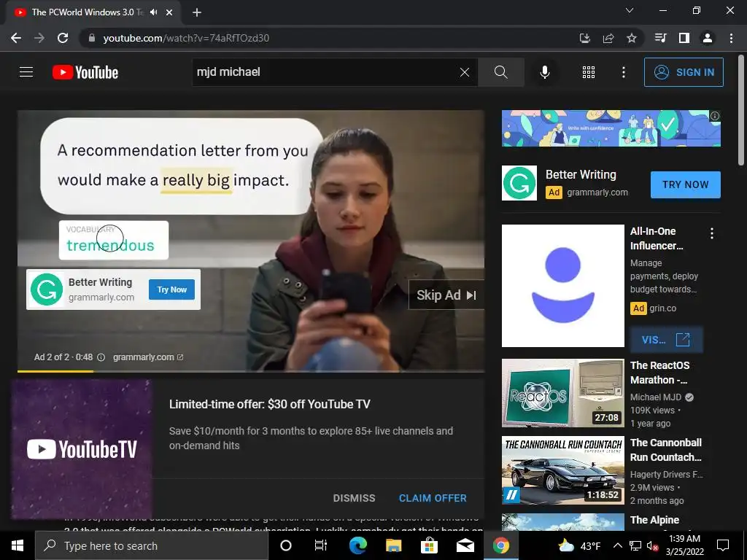The height and width of the screenshot is (560, 747).
Task: Open The ReactOS Marathon video thumbnail
Action: pyautogui.click(x=563, y=393)
